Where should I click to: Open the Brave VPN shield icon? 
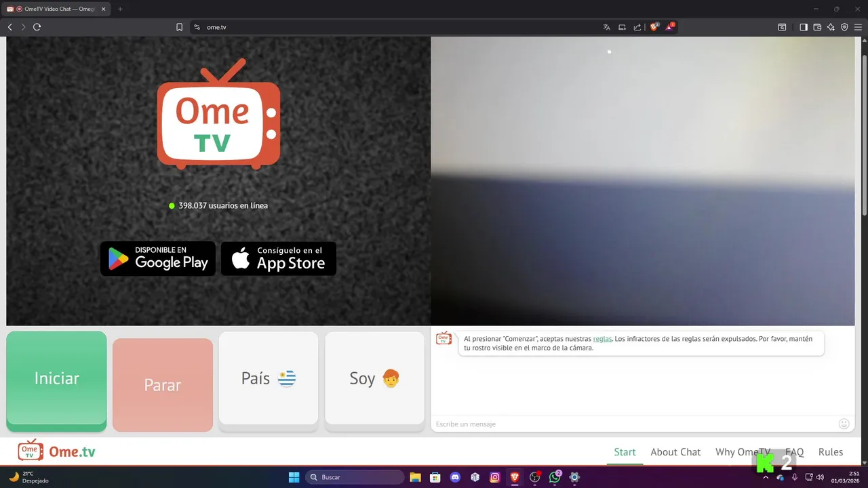coord(844,27)
